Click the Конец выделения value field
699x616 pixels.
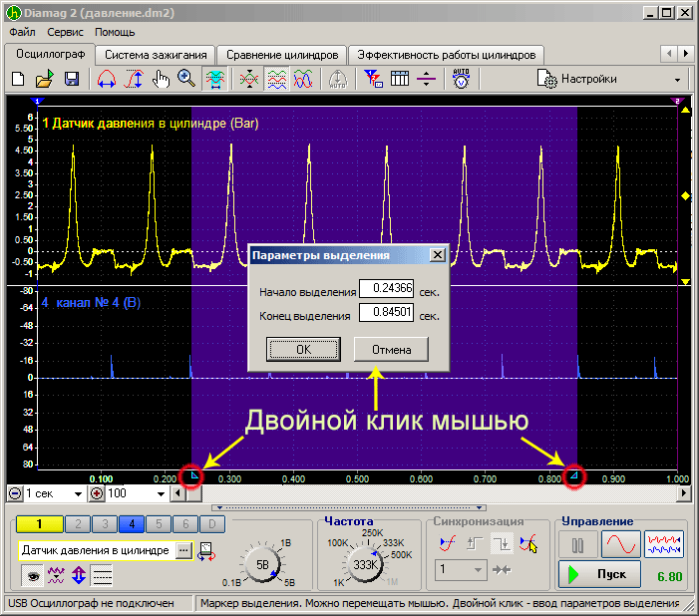[x=387, y=312]
